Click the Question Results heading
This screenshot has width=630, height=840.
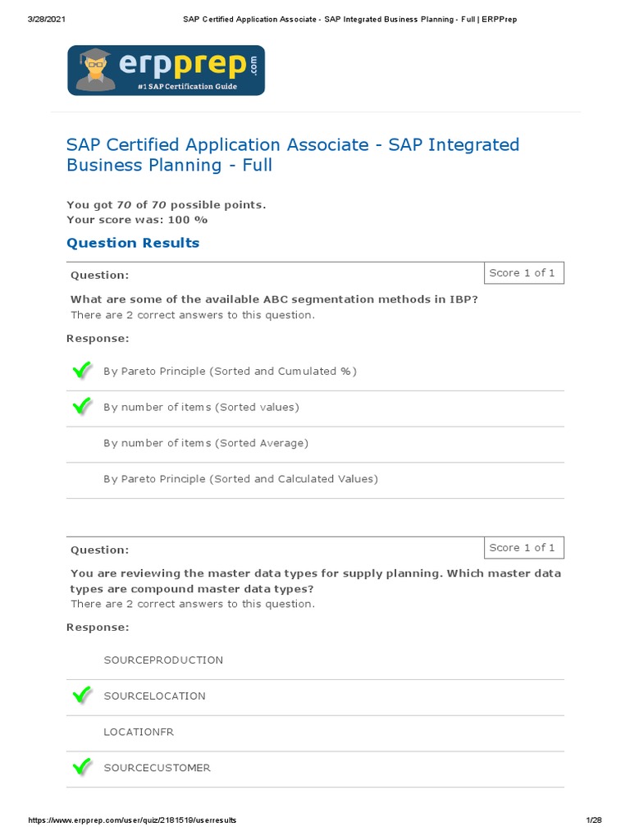tap(133, 243)
